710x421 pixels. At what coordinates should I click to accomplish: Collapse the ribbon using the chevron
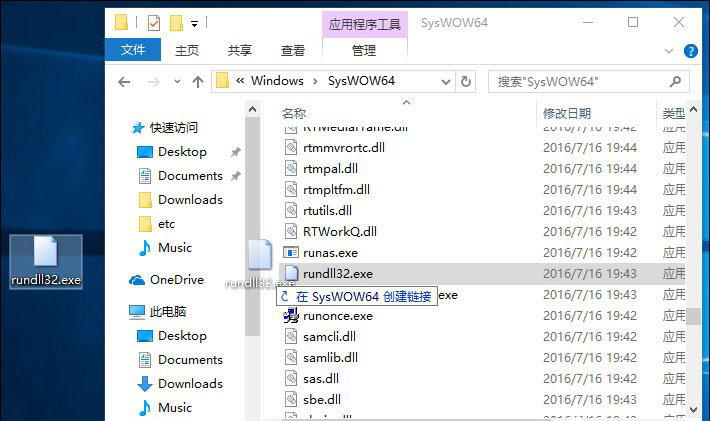[667, 51]
